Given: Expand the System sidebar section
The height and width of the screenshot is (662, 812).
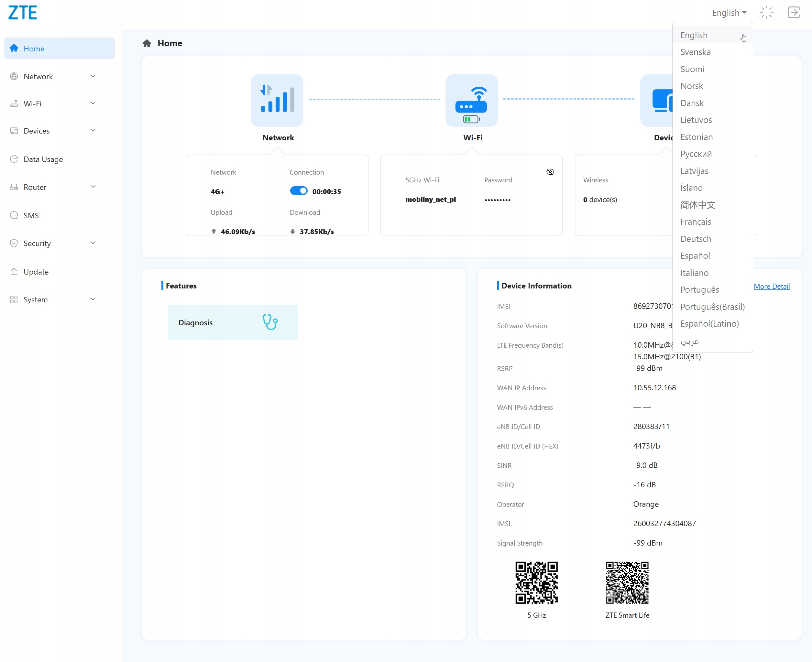Looking at the screenshot, I should coord(93,299).
